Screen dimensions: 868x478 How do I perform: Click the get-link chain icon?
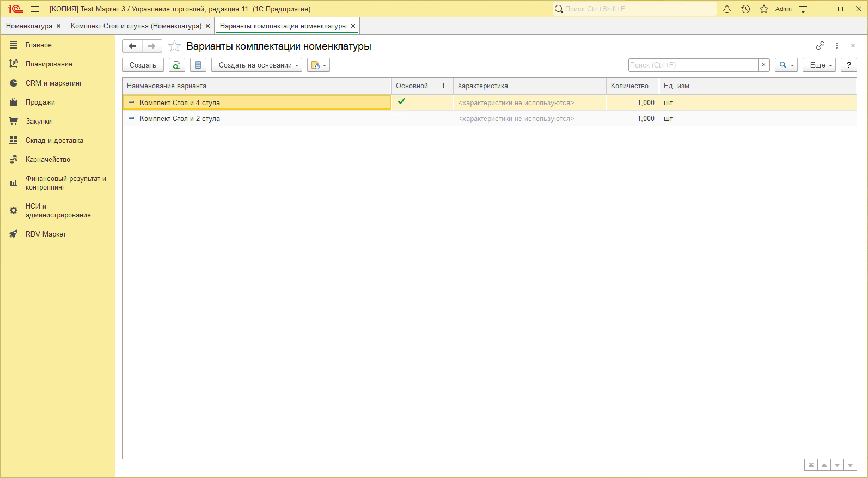[x=820, y=46]
